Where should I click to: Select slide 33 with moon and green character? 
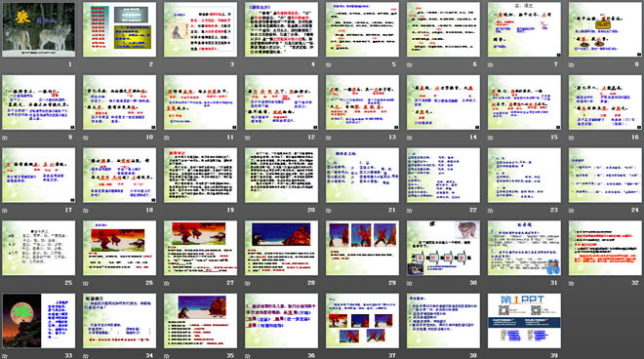pos(39,320)
